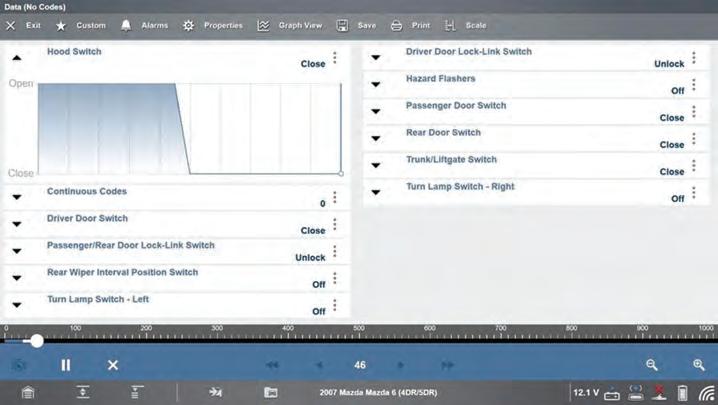Expand Driver Door Switch row
The image size is (718, 405).
pos(17,224)
